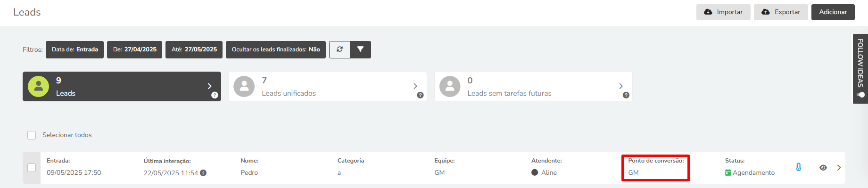
Task: Change the Data de: Entrada filter
Action: tap(75, 49)
